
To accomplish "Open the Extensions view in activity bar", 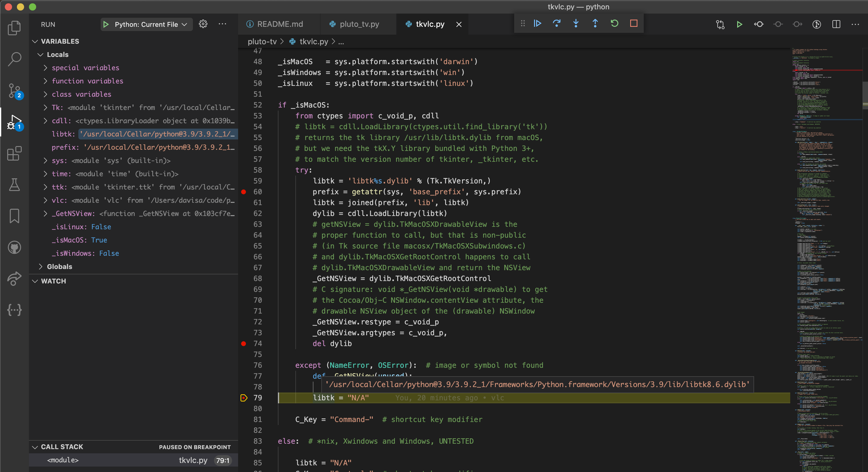I will coord(14,154).
